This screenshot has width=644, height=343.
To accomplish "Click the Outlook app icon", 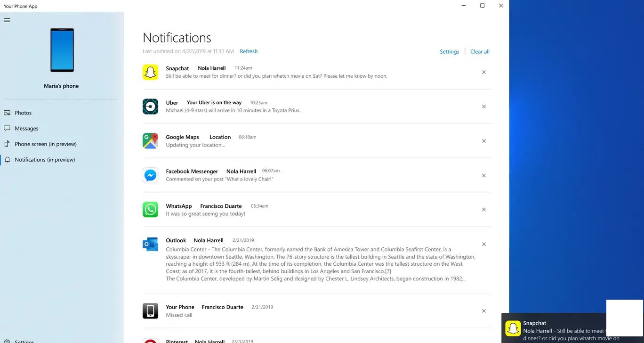I will (x=150, y=244).
